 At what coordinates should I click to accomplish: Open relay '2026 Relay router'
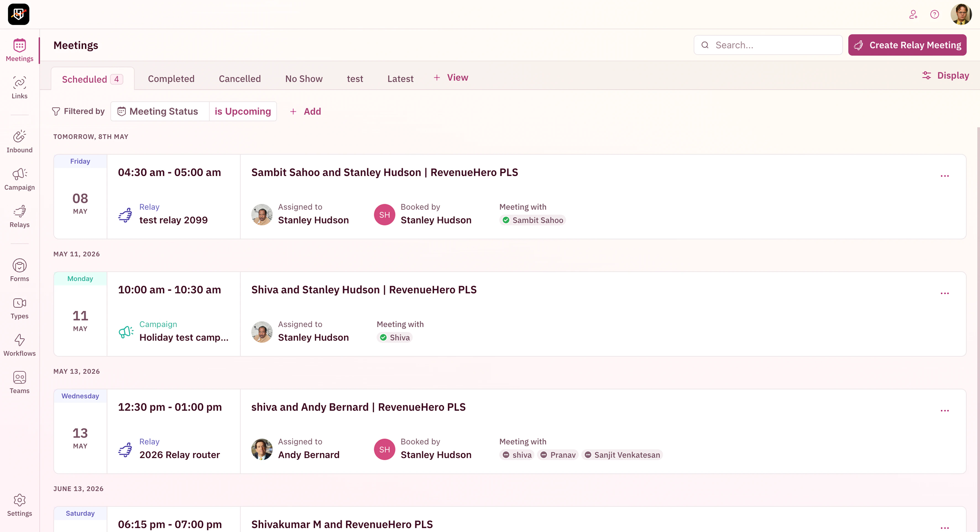point(180,455)
